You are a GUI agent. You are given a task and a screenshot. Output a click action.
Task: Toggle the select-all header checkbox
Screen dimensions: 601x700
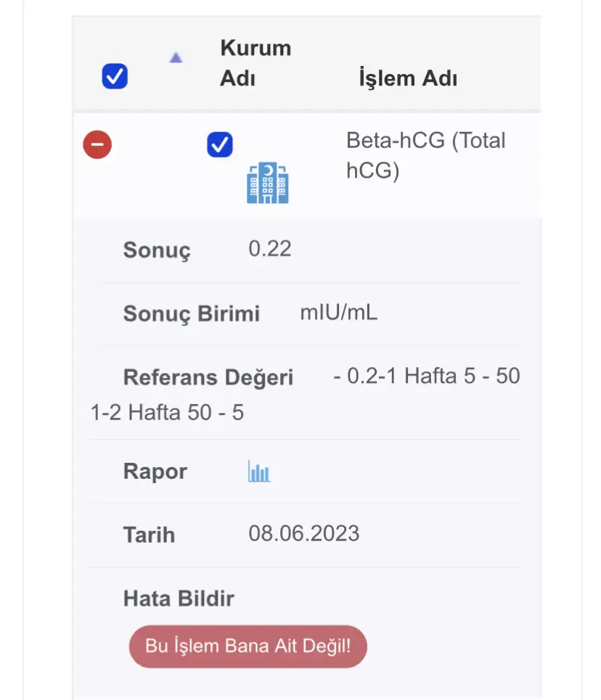click(x=115, y=76)
